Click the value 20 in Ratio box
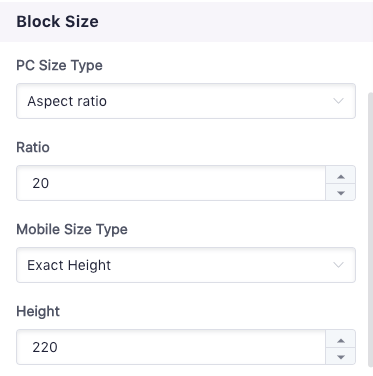 41,183
